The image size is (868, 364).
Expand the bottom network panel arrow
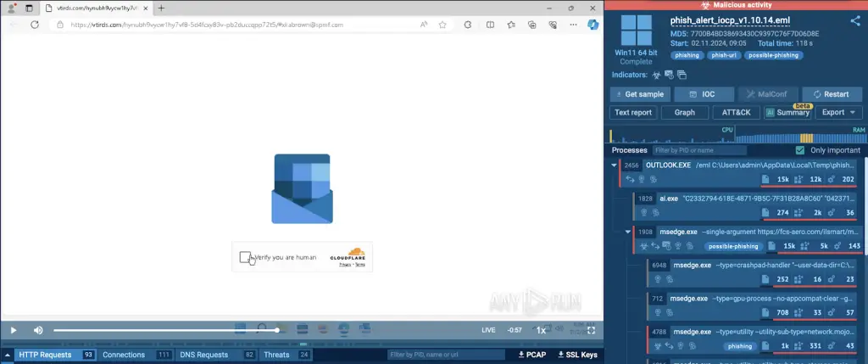pos(8,355)
